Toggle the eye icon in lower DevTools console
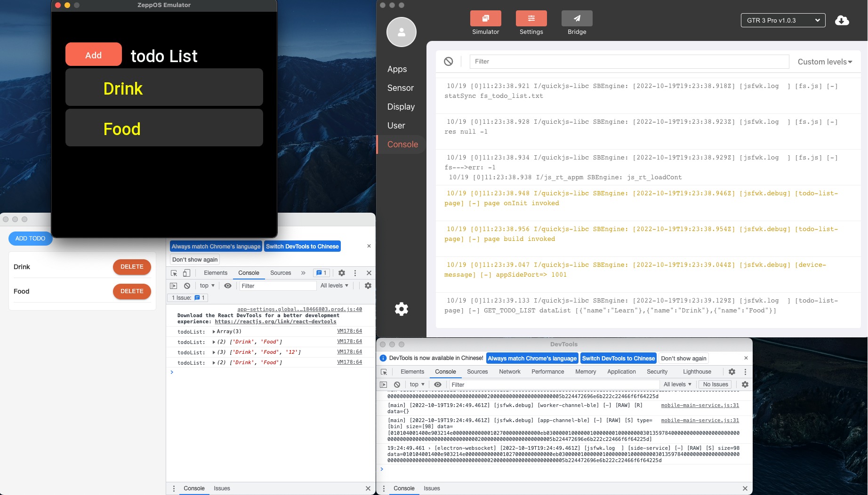Image resolution: width=868 pixels, height=495 pixels. pyautogui.click(x=438, y=384)
